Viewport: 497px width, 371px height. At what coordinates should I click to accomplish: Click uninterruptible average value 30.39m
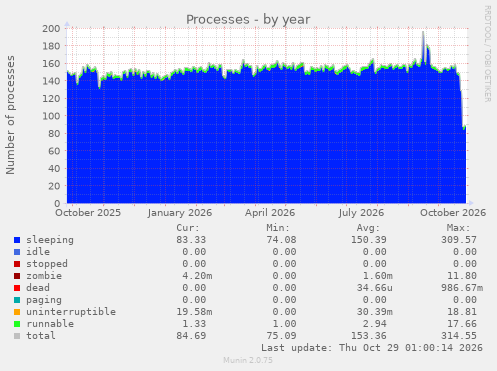tap(375, 312)
